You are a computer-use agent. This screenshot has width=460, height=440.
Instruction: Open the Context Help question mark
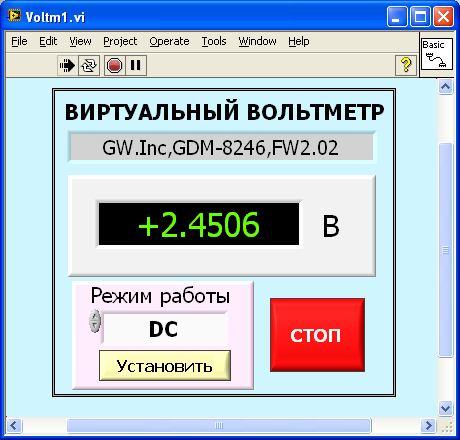coord(406,65)
